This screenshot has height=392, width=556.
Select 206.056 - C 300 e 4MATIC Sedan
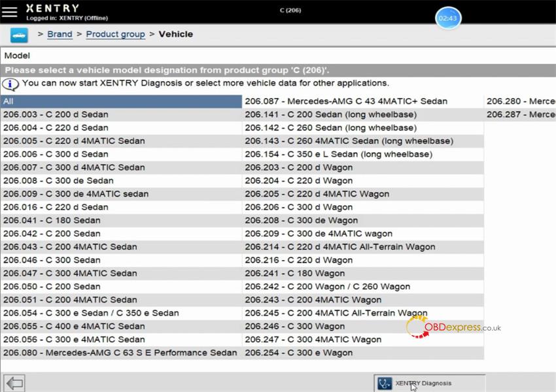[121, 340]
